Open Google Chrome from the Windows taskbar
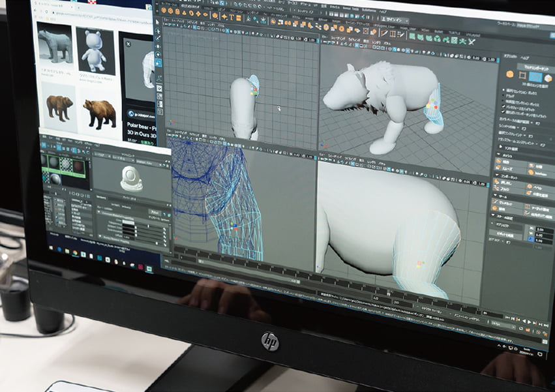The height and width of the screenshot is (392, 555). [x=75, y=252]
